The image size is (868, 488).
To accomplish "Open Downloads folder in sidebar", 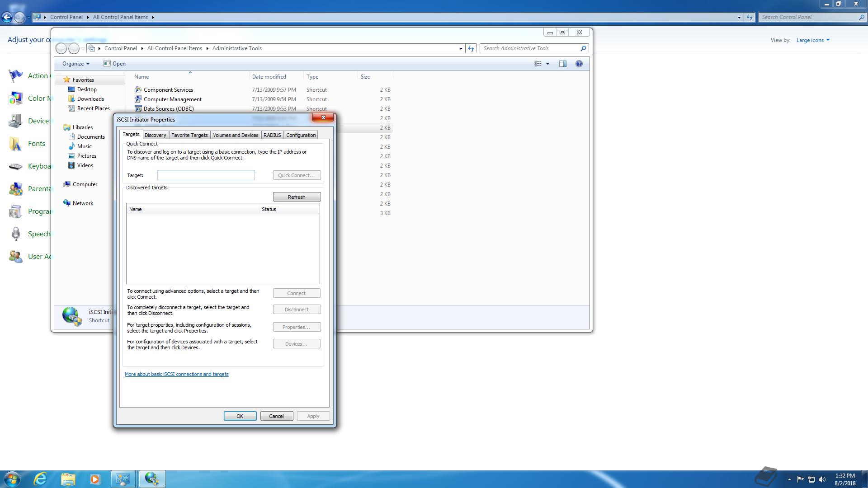I will [90, 99].
